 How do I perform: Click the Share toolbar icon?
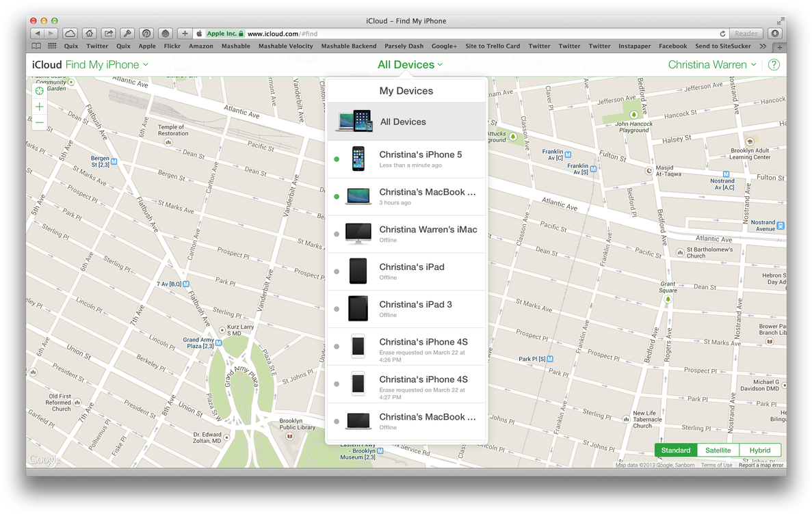pos(108,33)
